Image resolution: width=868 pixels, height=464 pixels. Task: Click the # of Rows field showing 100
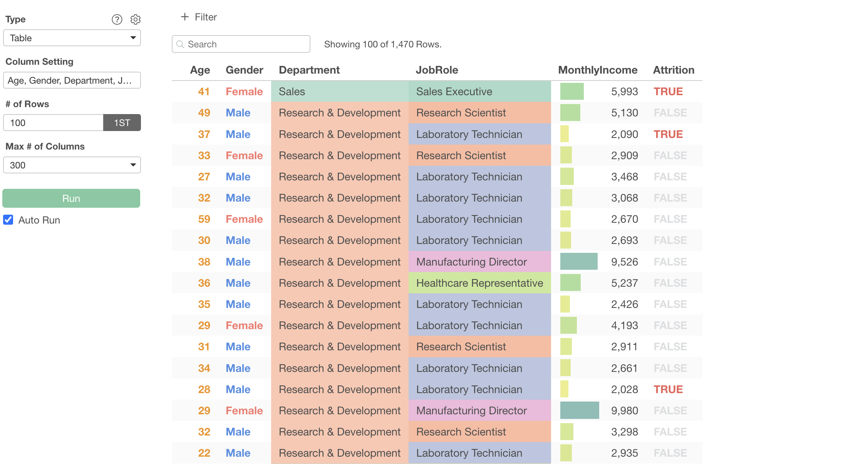(53, 123)
